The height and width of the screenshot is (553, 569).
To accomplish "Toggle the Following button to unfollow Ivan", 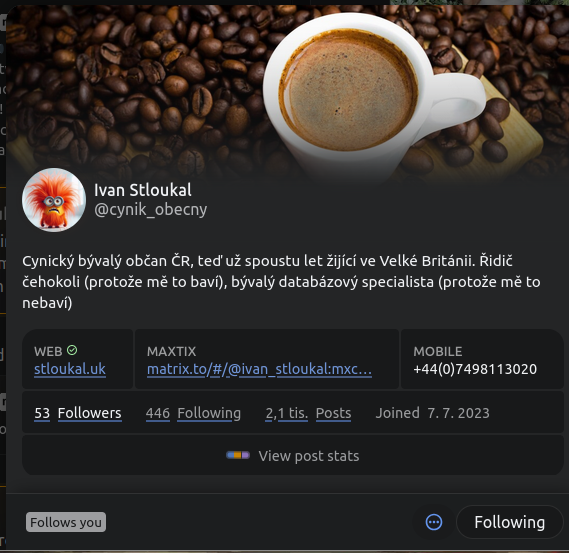I will pyautogui.click(x=509, y=522).
